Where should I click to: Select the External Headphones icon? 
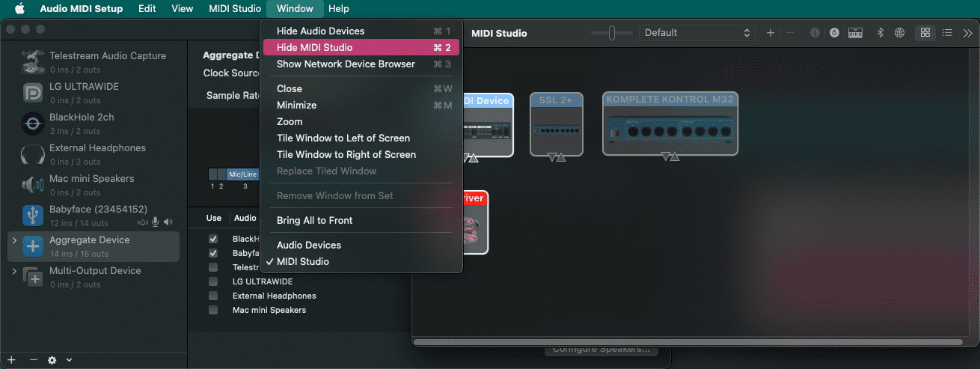click(x=33, y=154)
